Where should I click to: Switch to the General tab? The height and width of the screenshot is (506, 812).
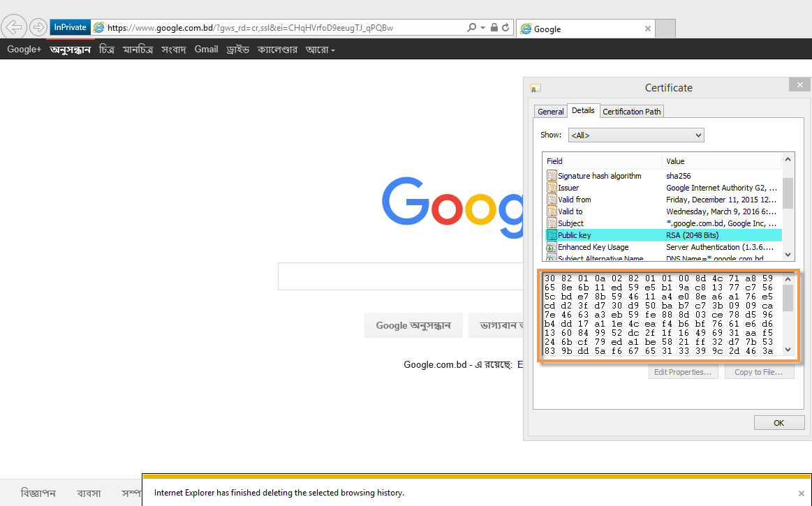550,112
